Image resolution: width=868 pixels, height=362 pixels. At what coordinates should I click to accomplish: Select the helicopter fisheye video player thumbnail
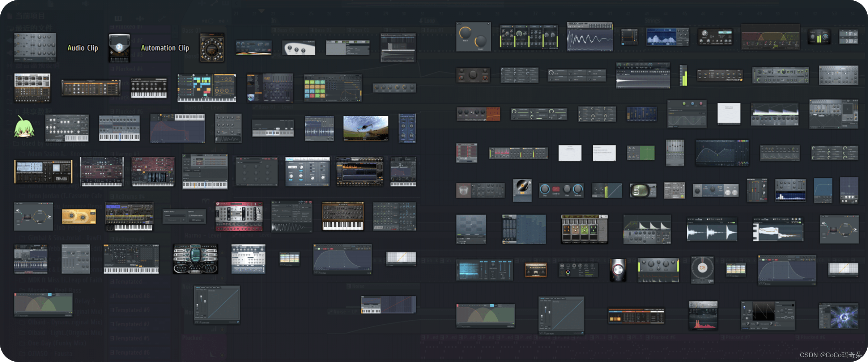(366, 128)
